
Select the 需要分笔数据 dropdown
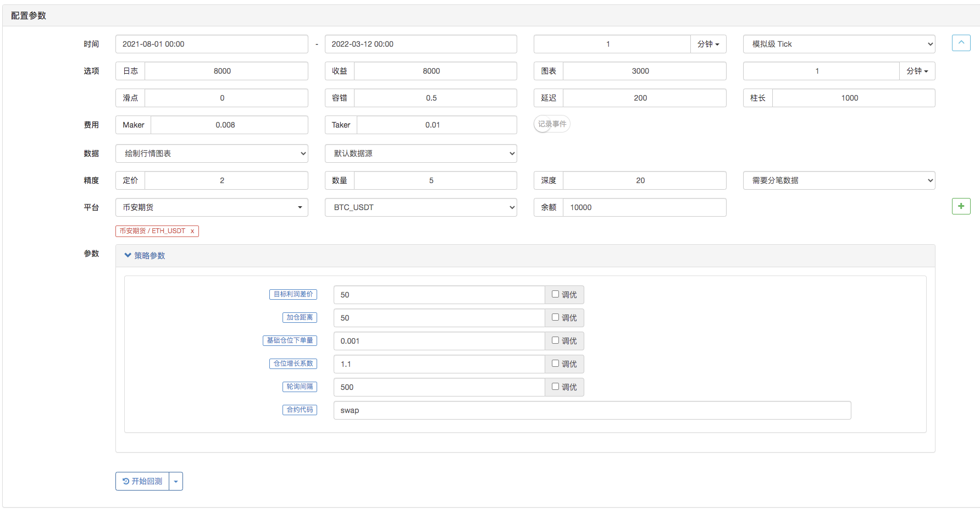[x=839, y=180]
